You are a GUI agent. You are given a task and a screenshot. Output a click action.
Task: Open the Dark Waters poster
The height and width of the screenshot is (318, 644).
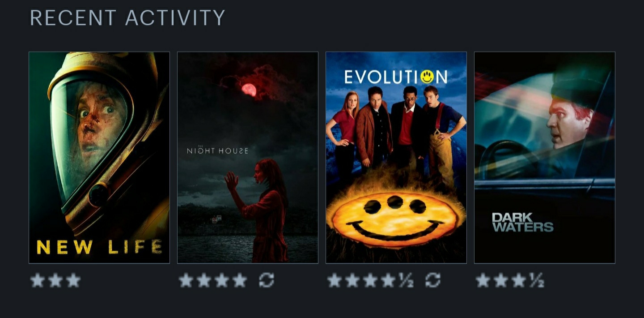[x=545, y=158]
